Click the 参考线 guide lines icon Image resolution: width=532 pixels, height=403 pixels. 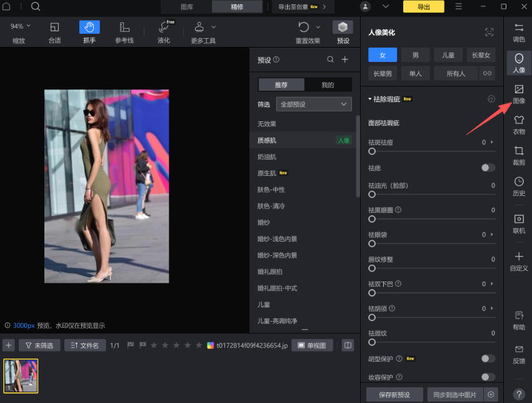click(x=124, y=28)
